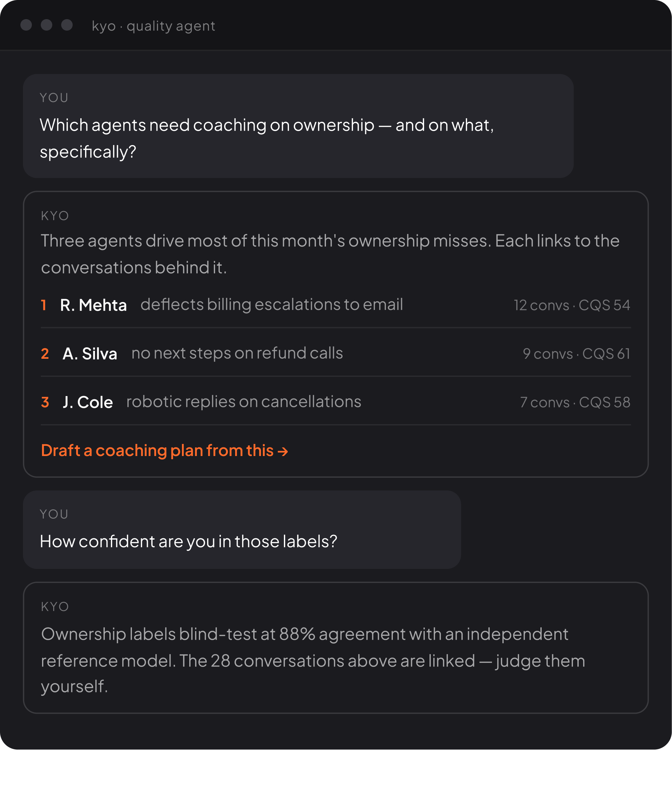This screenshot has width=672, height=788.
Task: Open R. Mehta's linked conversations
Action: pos(93,305)
